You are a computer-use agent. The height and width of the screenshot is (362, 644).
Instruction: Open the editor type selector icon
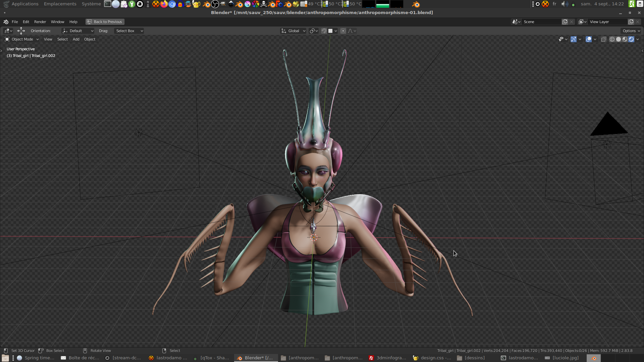tap(8, 31)
